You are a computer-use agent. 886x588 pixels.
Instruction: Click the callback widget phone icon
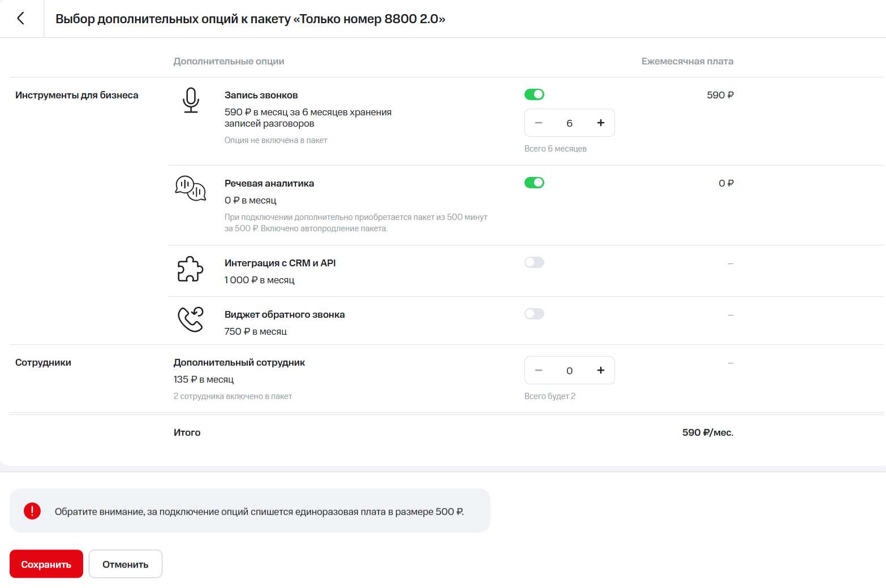pyautogui.click(x=190, y=319)
